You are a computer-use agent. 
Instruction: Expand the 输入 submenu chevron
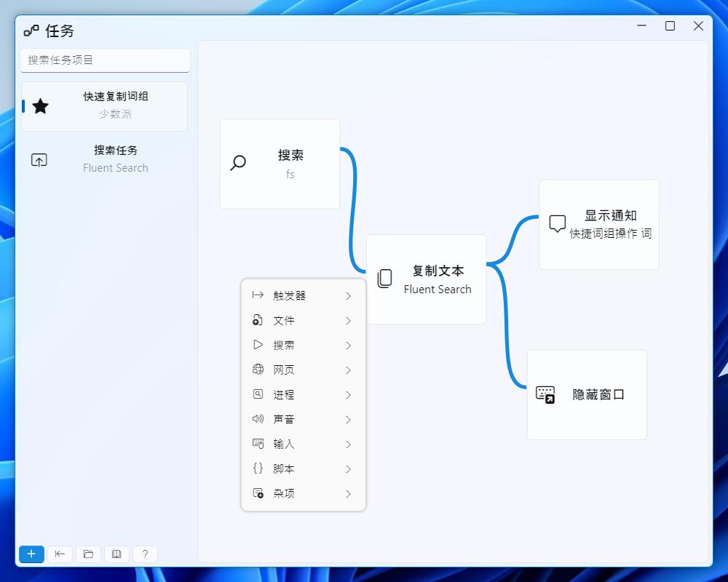tap(348, 445)
